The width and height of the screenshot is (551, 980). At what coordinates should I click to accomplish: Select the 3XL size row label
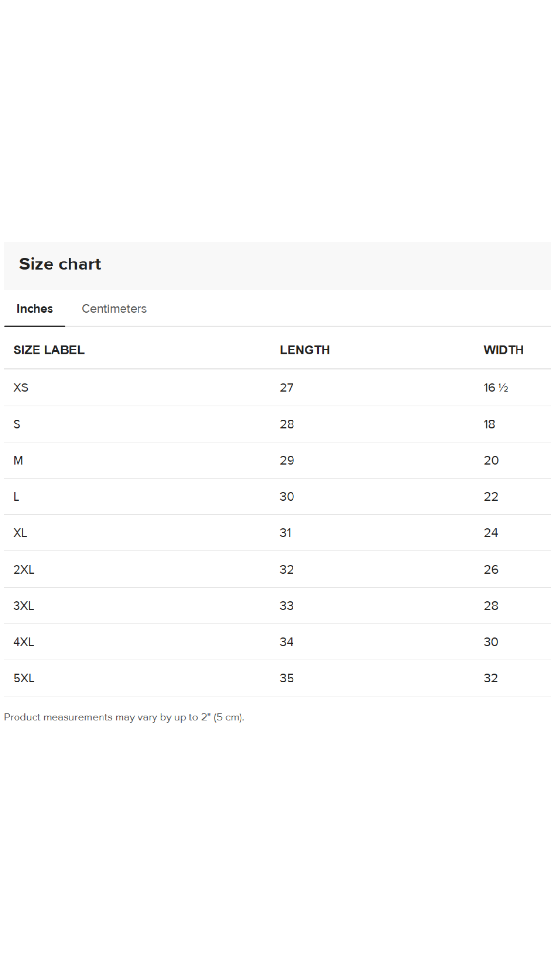click(x=24, y=606)
